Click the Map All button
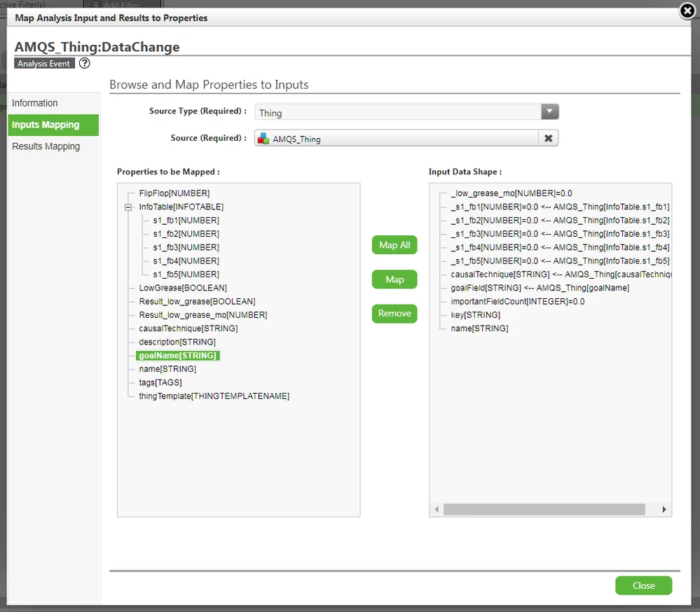This screenshot has height=612, width=700. pos(394,245)
